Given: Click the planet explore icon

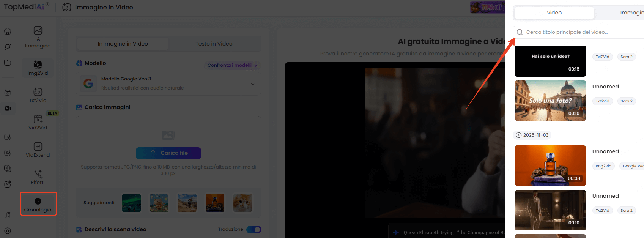Looking at the screenshot, I should (x=8, y=47).
